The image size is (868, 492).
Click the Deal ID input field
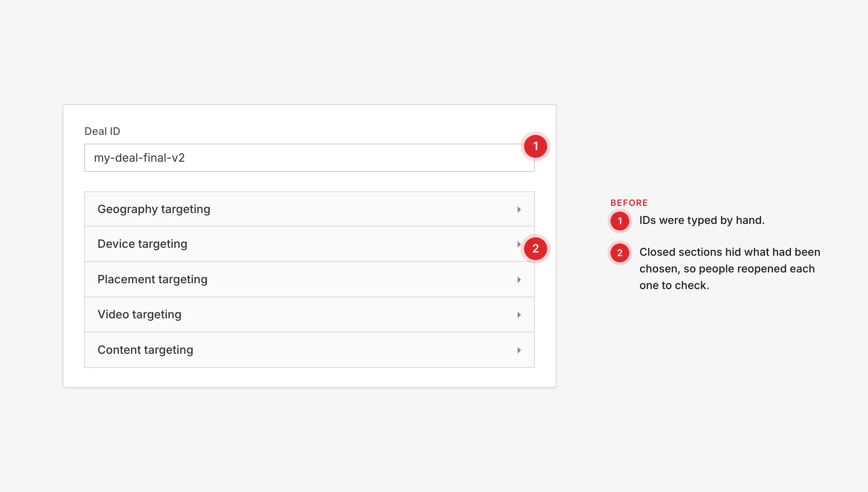309,158
